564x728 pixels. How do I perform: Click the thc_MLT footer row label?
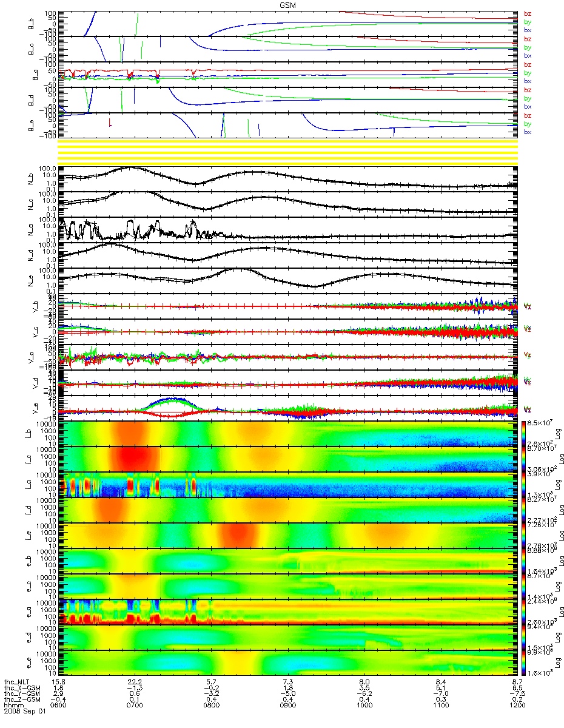tap(16, 682)
